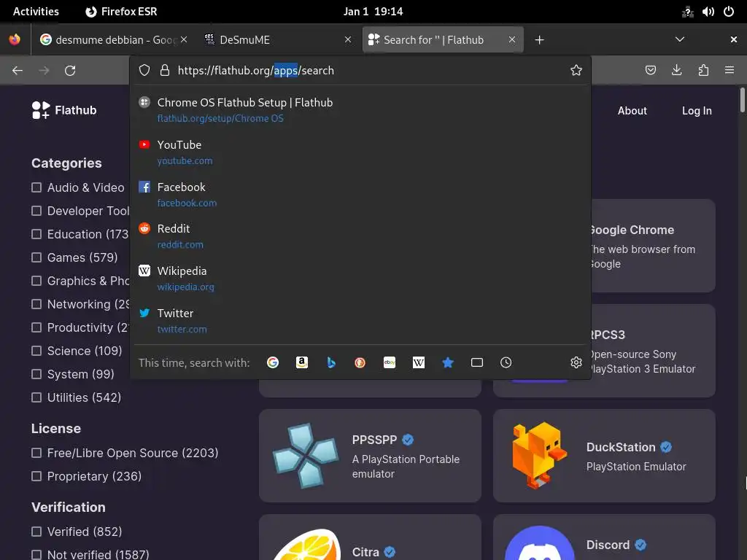The height and width of the screenshot is (560, 747).
Task: Click the Log In link
Action: 697,111
